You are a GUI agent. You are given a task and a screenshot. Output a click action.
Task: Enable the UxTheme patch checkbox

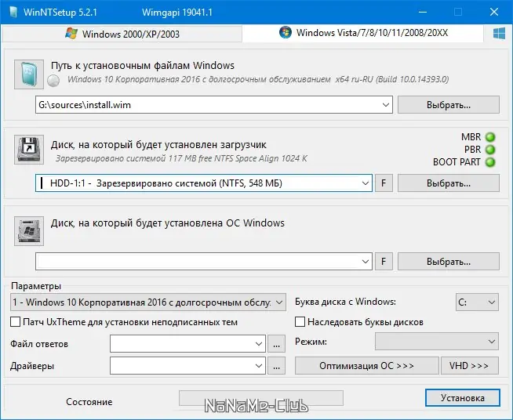(x=16, y=322)
